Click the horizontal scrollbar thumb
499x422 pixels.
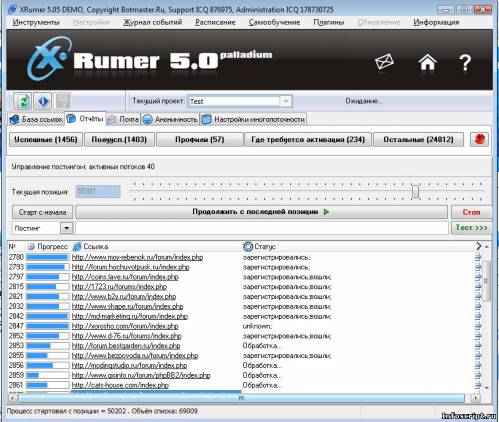point(241,398)
